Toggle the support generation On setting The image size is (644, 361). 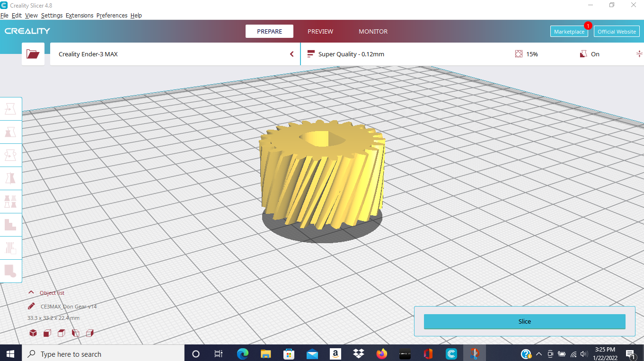[590, 53]
